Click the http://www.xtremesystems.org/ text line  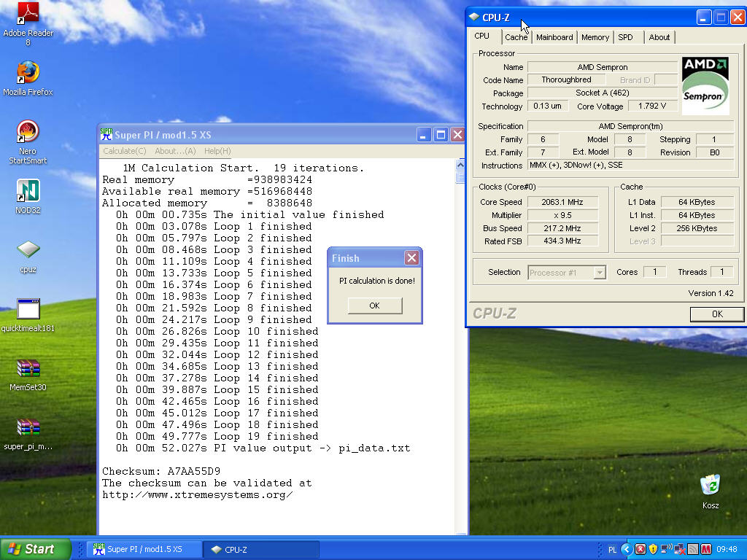tap(197, 495)
